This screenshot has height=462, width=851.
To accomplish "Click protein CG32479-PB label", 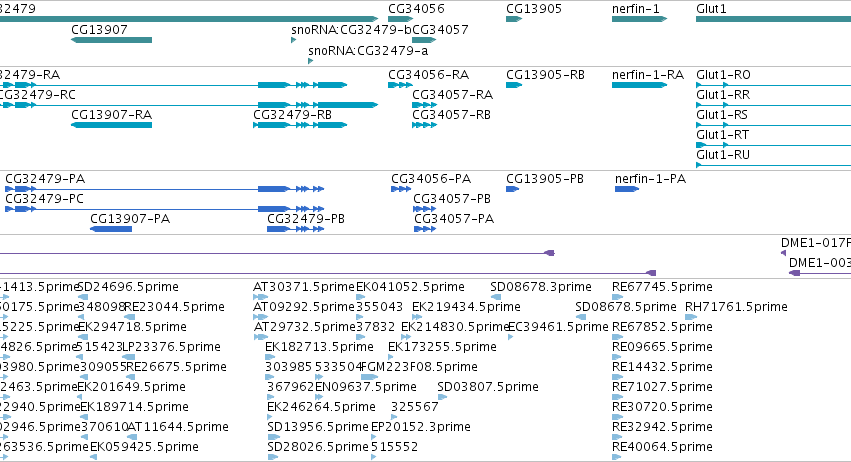I will (306, 219).
